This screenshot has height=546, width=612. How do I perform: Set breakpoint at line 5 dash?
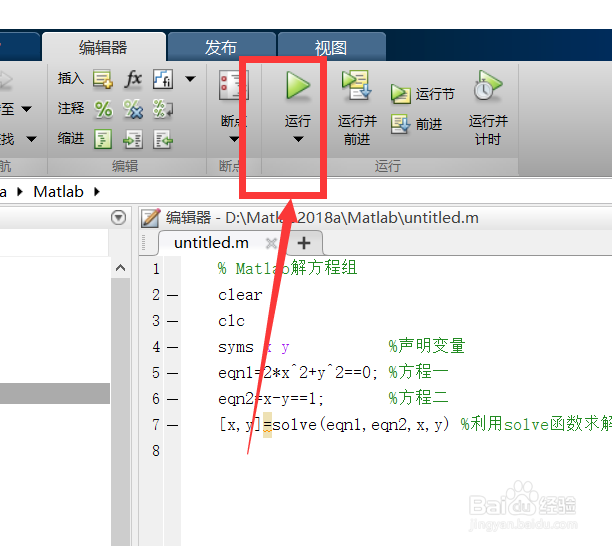tap(172, 373)
